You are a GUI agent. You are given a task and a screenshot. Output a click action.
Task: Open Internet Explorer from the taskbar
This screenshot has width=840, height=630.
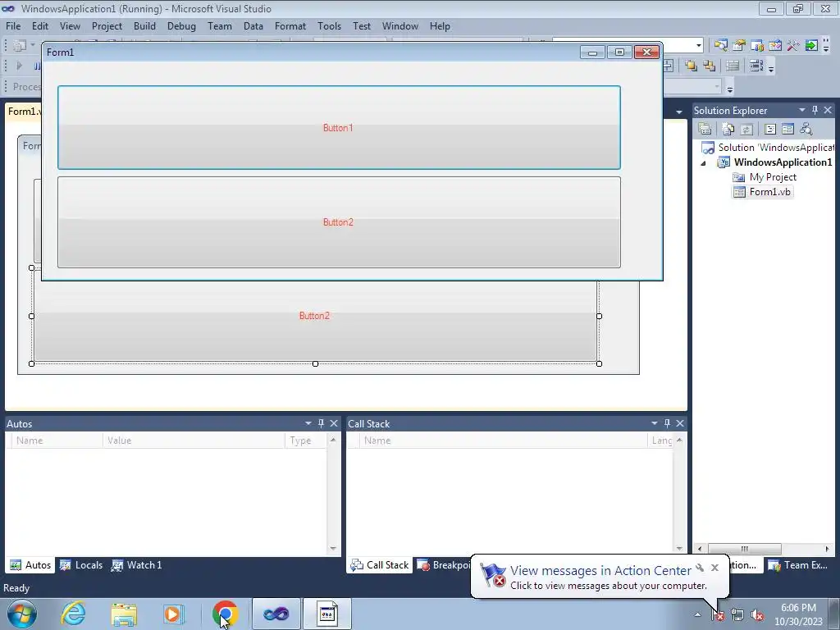[73, 614]
